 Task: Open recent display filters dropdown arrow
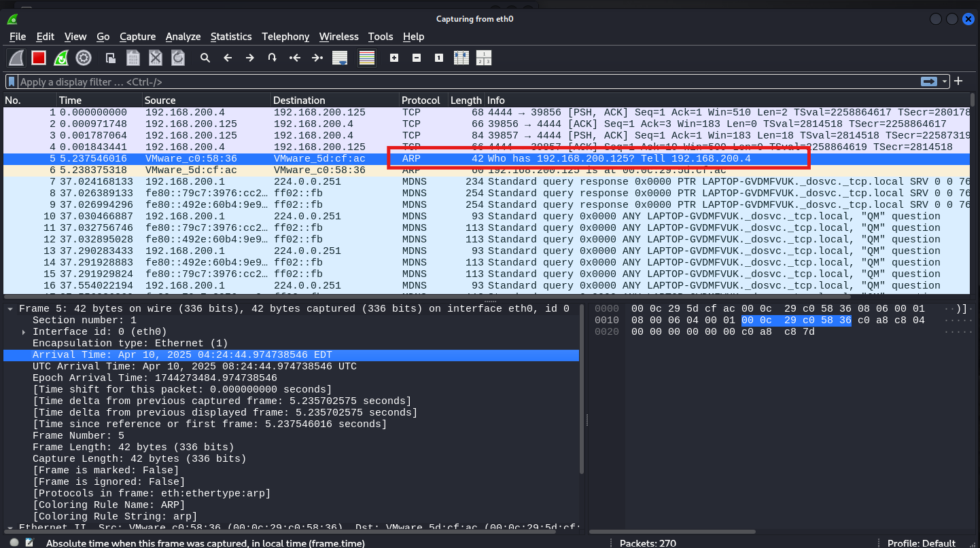click(x=945, y=81)
